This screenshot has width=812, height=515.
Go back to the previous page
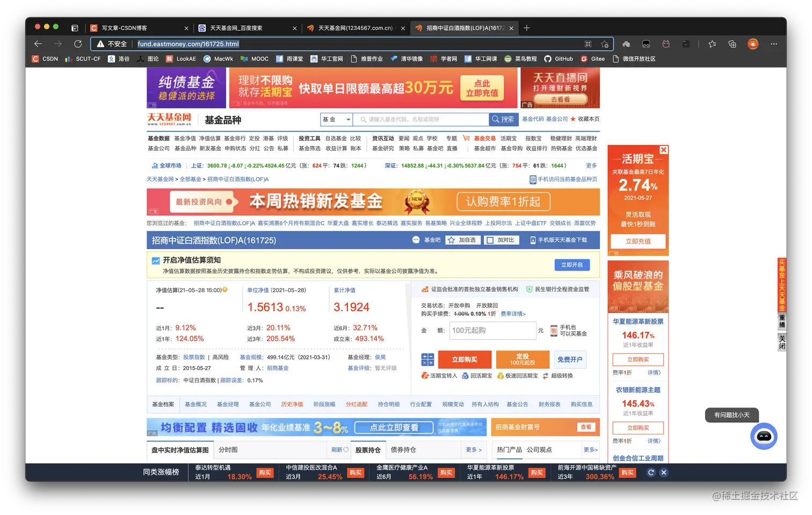point(38,44)
